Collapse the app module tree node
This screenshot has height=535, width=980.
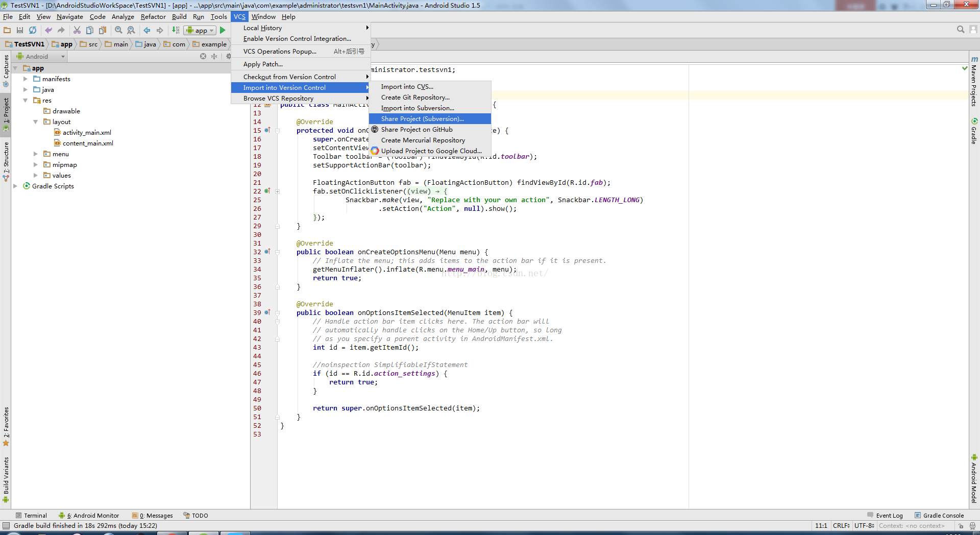[x=16, y=68]
